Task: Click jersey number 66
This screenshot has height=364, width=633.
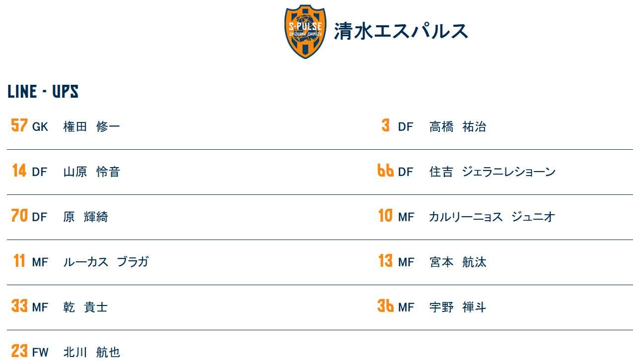Action: 386,171
